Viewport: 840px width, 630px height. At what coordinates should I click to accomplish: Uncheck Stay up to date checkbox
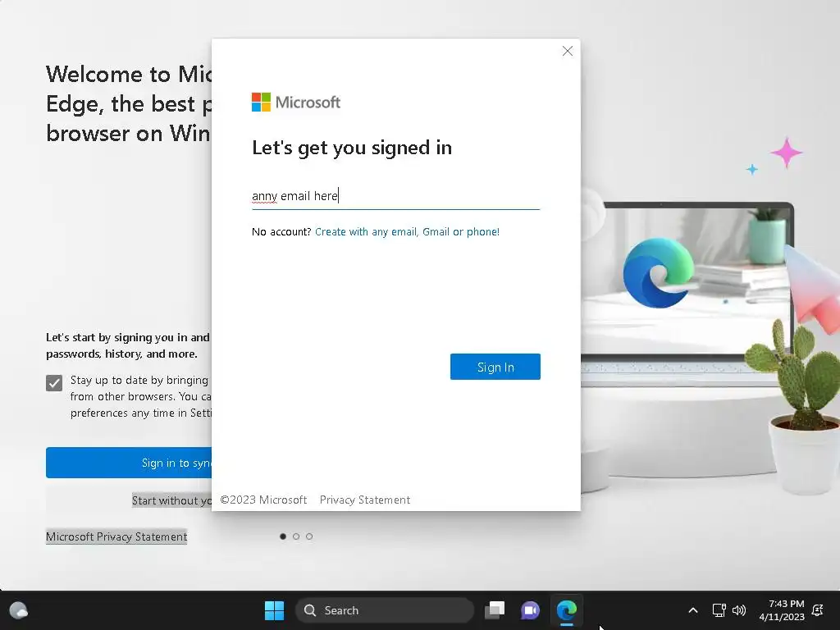pyautogui.click(x=54, y=382)
